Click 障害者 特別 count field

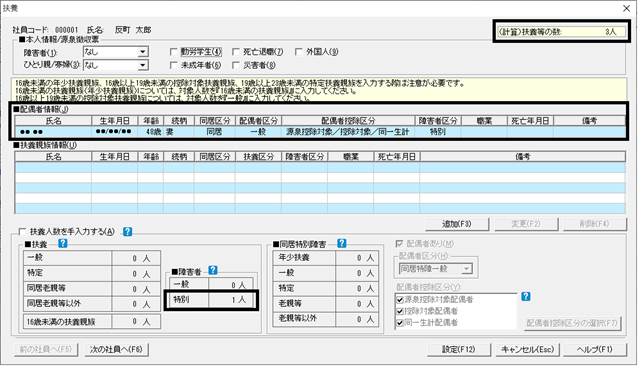pyautogui.click(x=231, y=300)
